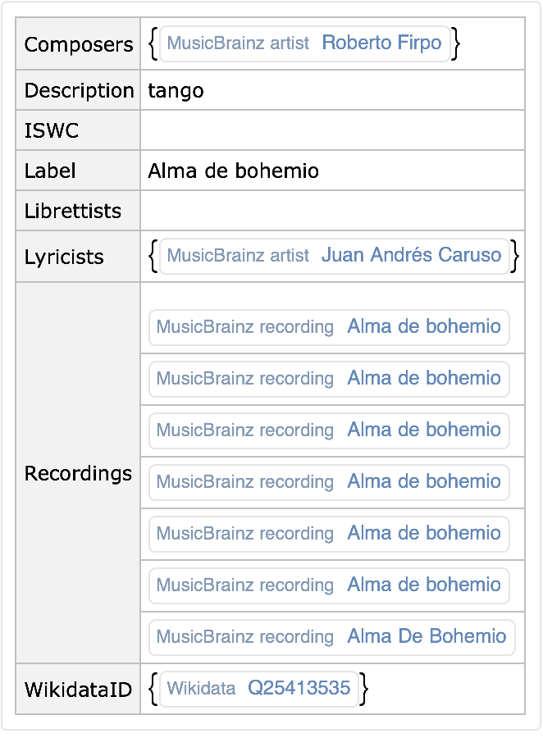Select the Recordings row header cell

point(79,473)
